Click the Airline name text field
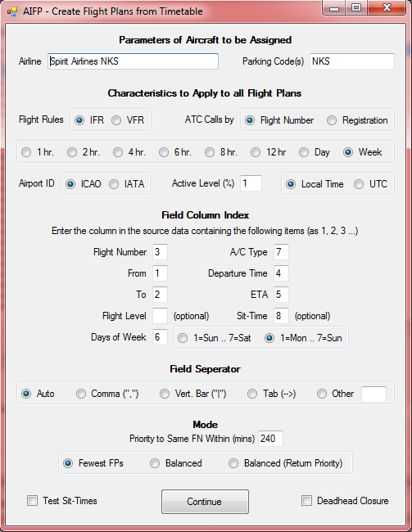 point(133,61)
